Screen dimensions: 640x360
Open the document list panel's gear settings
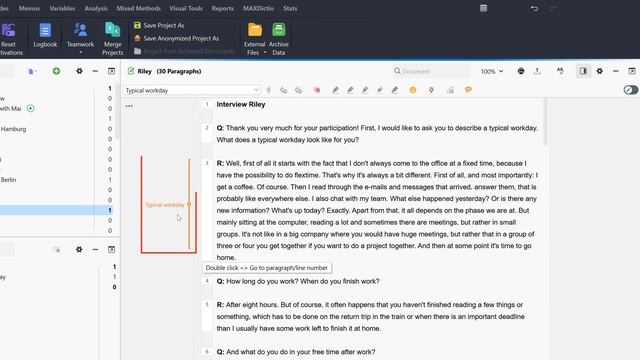click(x=79, y=71)
